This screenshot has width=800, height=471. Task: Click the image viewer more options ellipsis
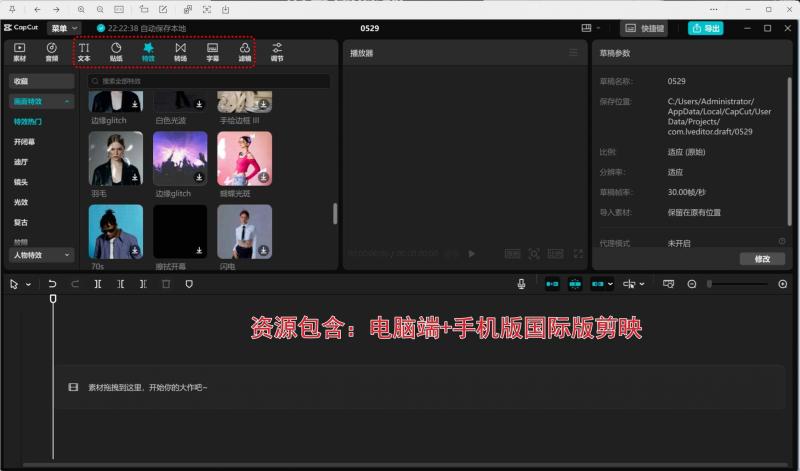(x=713, y=10)
